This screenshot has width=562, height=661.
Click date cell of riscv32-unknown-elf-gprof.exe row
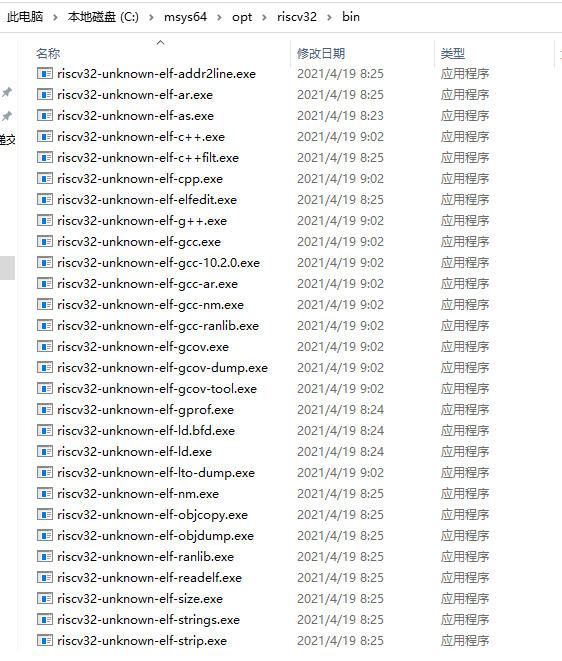pos(340,409)
